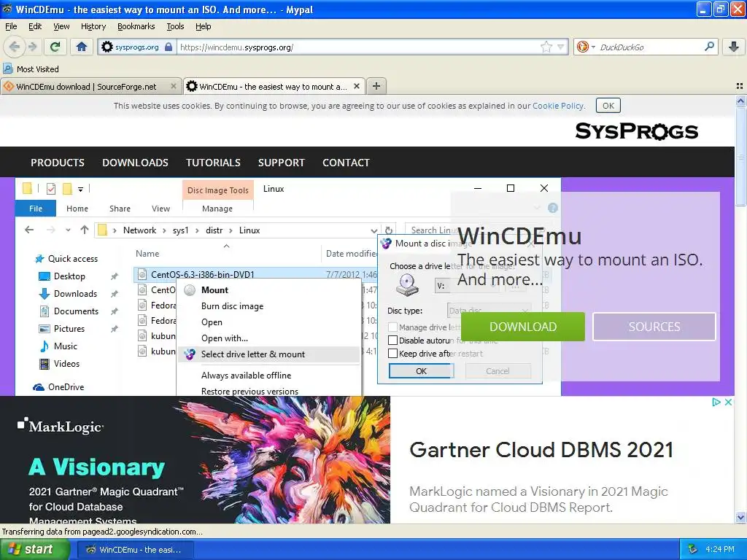Image resolution: width=747 pixels, height=560 pixels.
Task: Click the page scrollbar up arrow
Action: tap(740, 101)
